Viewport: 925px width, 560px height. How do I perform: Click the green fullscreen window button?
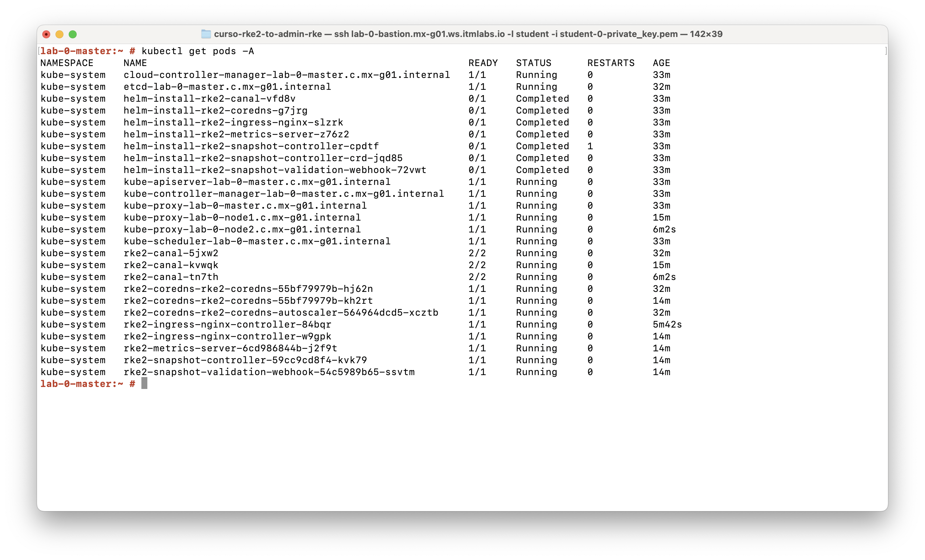[x=73, y=35]
